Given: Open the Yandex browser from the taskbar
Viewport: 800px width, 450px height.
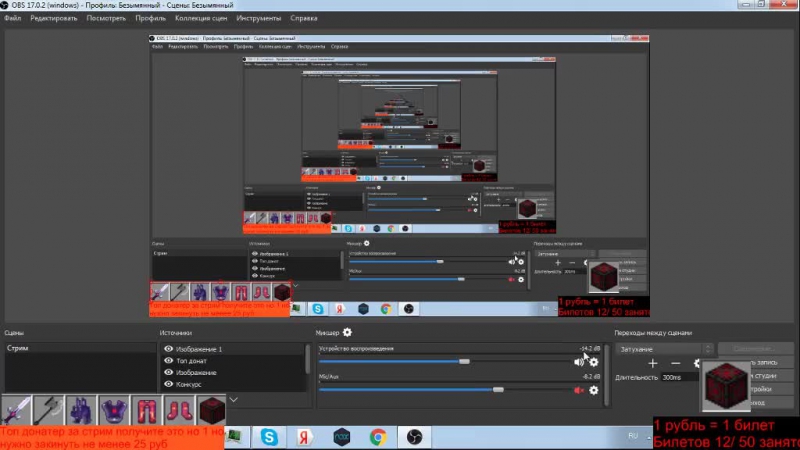Looking at the screenshot, I should coord(305,437).
